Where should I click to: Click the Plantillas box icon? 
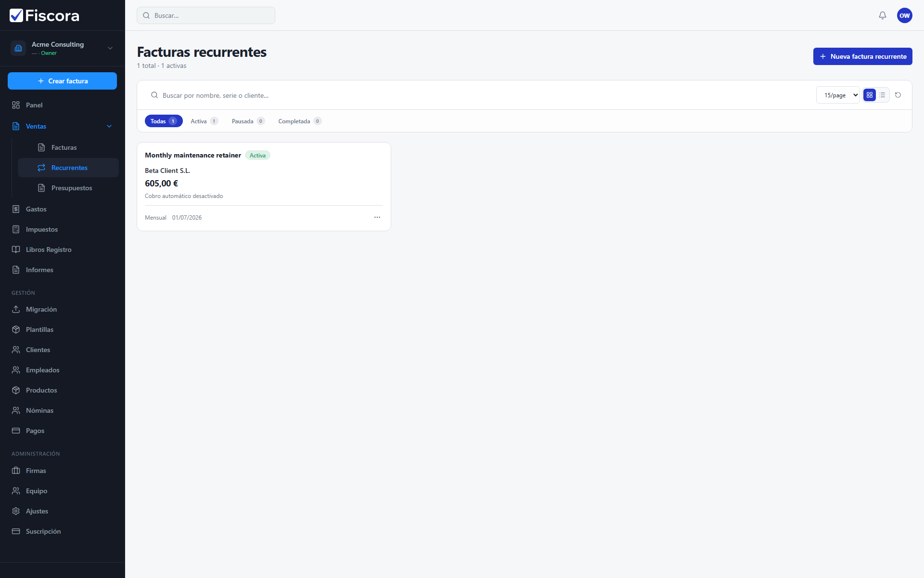(x=16, y=329)
